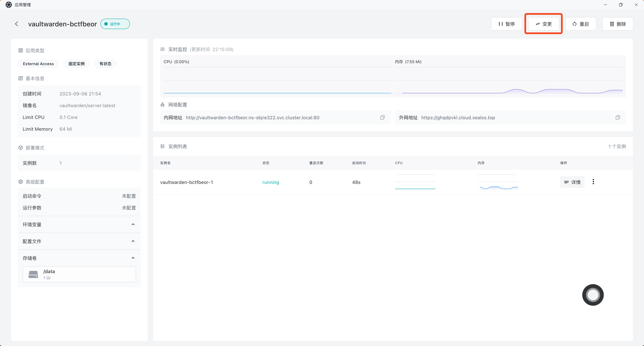644x346 pixels.
Task: Copy the internal network address
Action: tap(382, 117)
